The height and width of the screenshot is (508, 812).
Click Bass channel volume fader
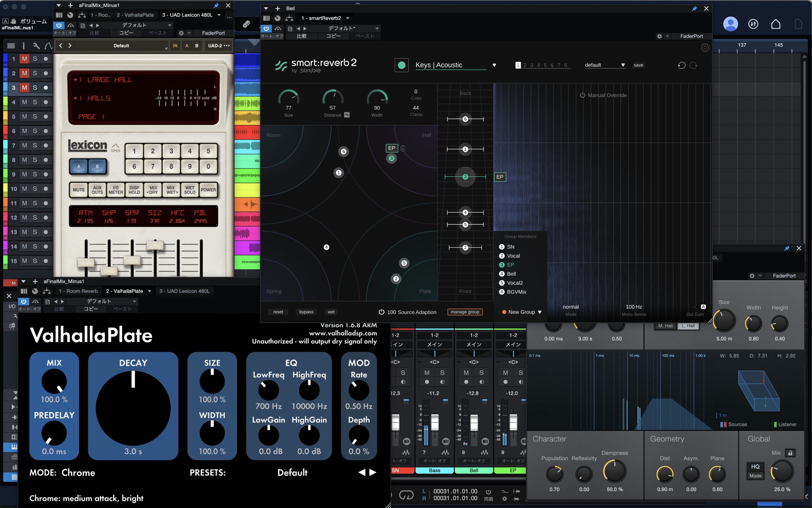[435, 422]
